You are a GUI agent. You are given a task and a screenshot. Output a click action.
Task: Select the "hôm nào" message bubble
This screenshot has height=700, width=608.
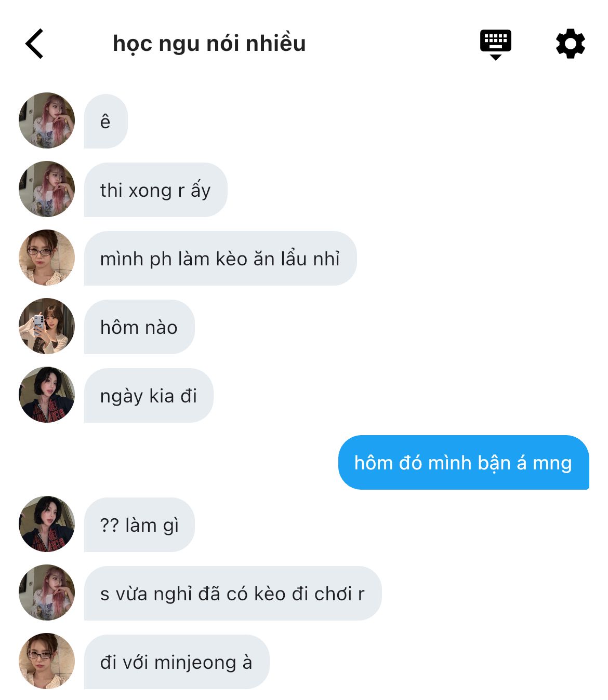pyautogui.click(x=139, y=327)
